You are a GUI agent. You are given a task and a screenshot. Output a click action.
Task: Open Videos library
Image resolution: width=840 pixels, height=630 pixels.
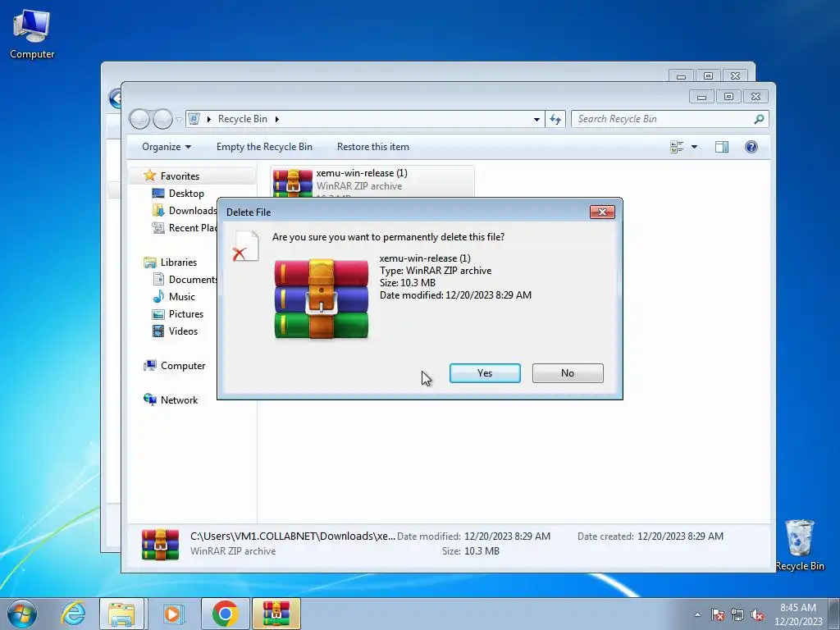coord(183,331)
